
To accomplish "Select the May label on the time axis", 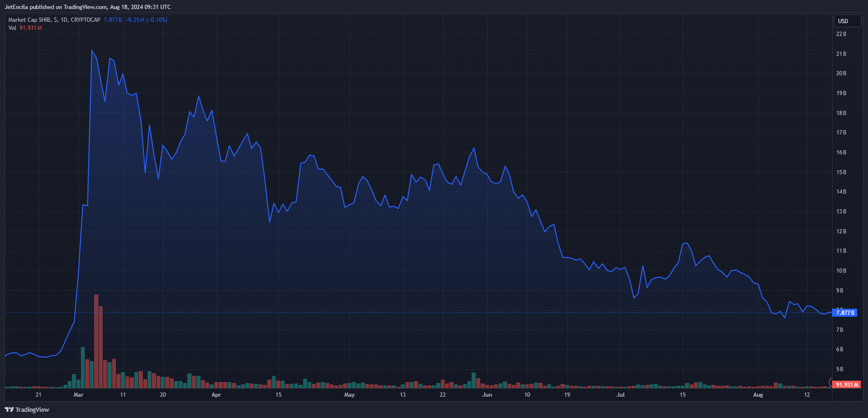I will click(x=350, y=395).
